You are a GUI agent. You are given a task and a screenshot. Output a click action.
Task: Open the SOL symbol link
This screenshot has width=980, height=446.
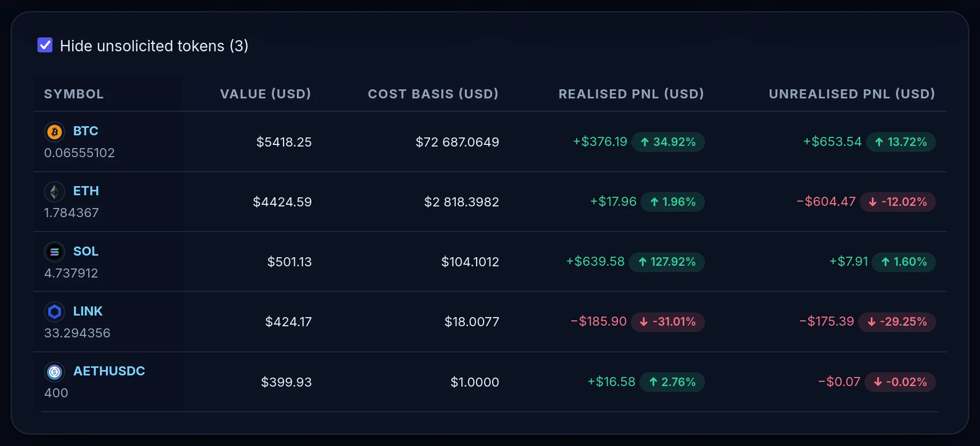pos(86,251)
